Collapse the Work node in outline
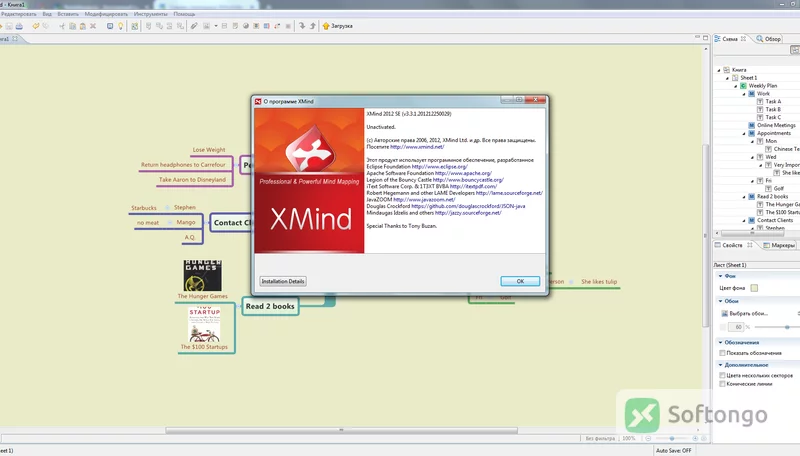800x456 pixels. click(744, 94)
